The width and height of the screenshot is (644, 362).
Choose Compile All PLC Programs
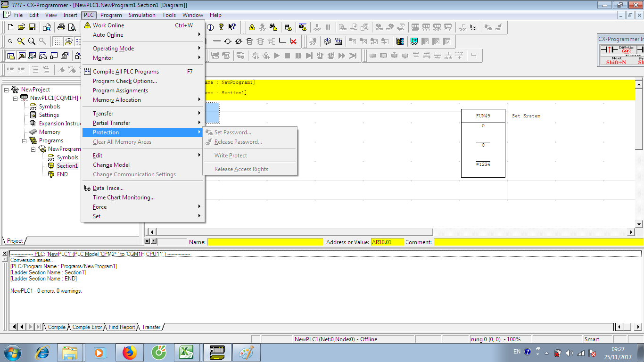pos(143,72)
